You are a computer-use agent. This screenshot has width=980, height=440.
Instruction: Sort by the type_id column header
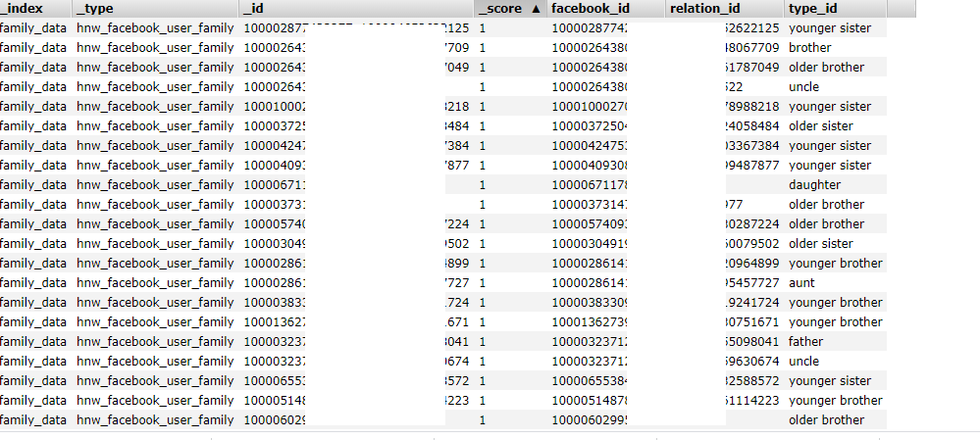(x=814, y=9)
